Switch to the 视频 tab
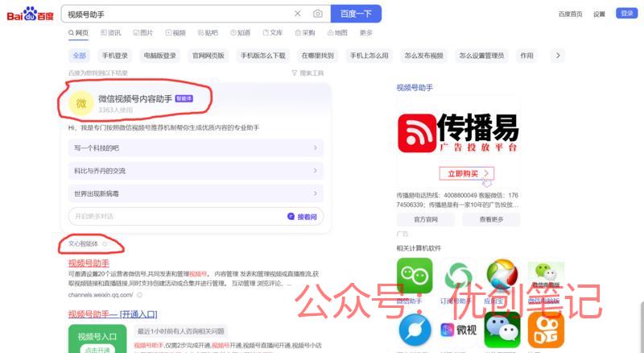This screenshot has width=644, height=353. coord(175,32)
